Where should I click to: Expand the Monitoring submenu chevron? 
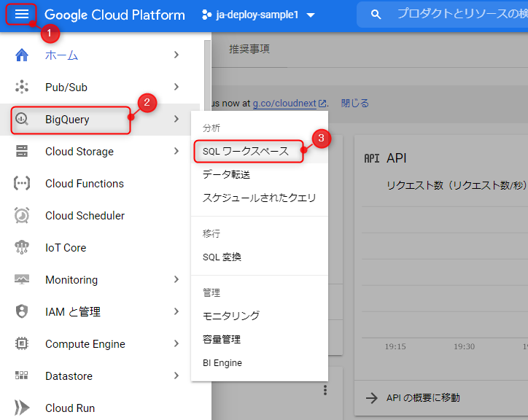point(176,280)
